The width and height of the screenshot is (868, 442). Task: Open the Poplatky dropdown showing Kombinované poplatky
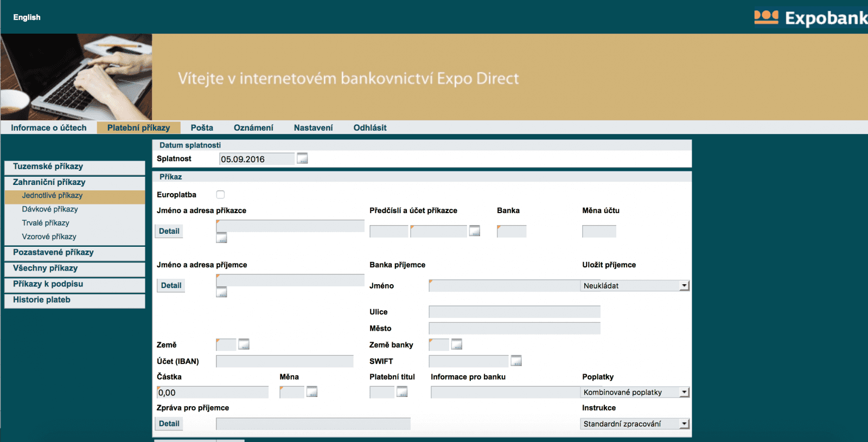[635, 392]
